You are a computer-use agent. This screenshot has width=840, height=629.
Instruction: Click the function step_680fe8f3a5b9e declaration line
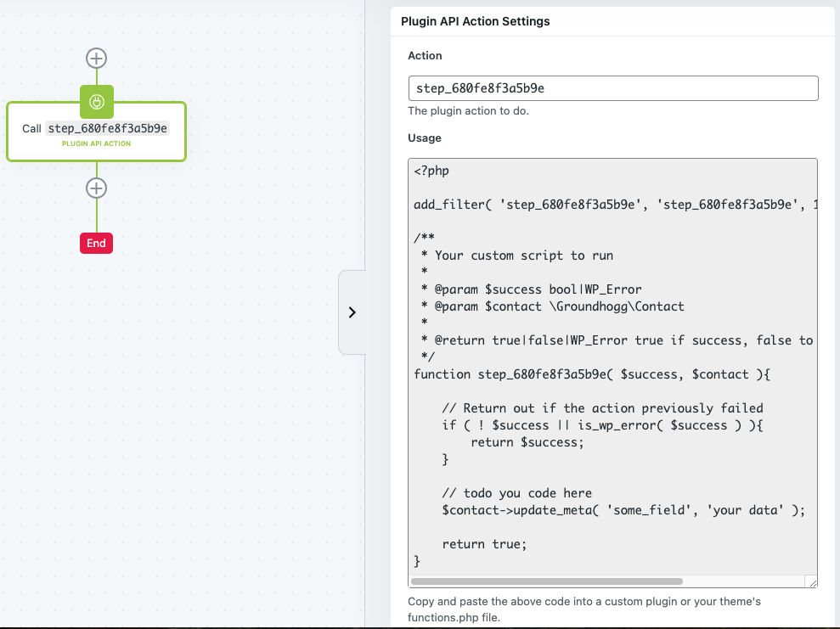coord(592,374)
